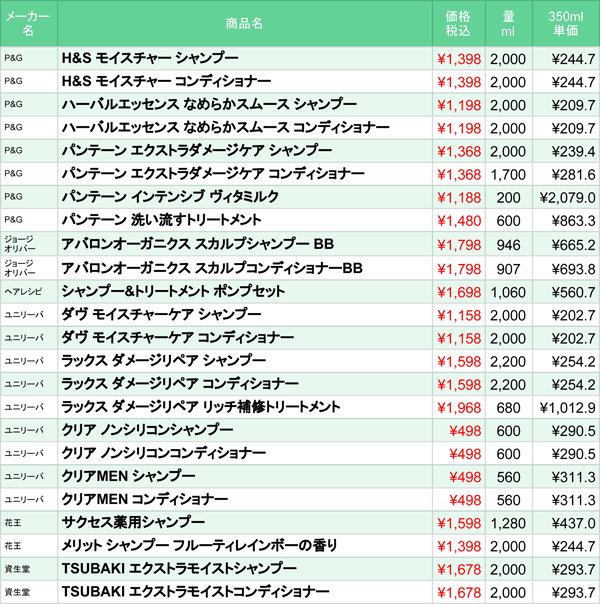This screenshot has height=604, width=600.
Task: Click ラックス ダメージリペア シャンプー
Action: pos(164,361)
